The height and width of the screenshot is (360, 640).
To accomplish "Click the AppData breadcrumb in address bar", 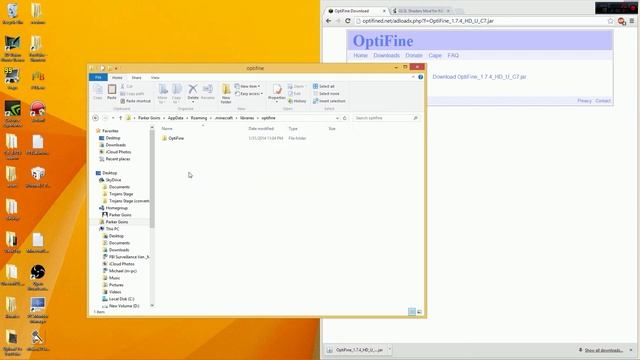I will (176, 118).
